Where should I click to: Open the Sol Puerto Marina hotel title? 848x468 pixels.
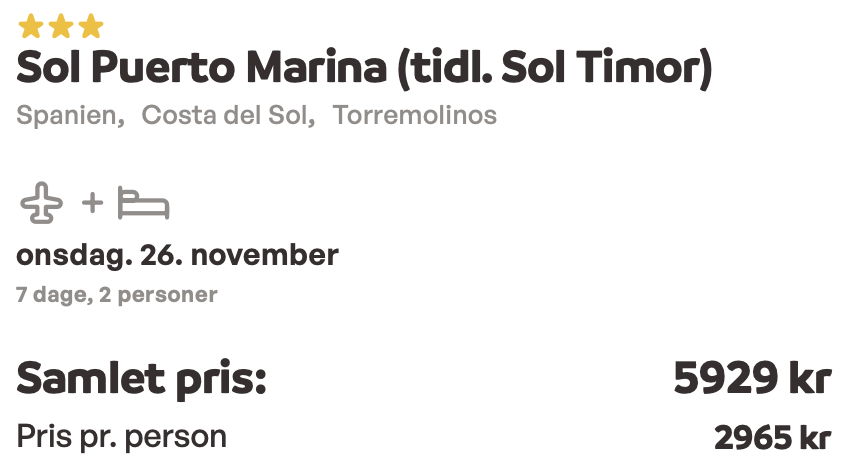point(364,68)
